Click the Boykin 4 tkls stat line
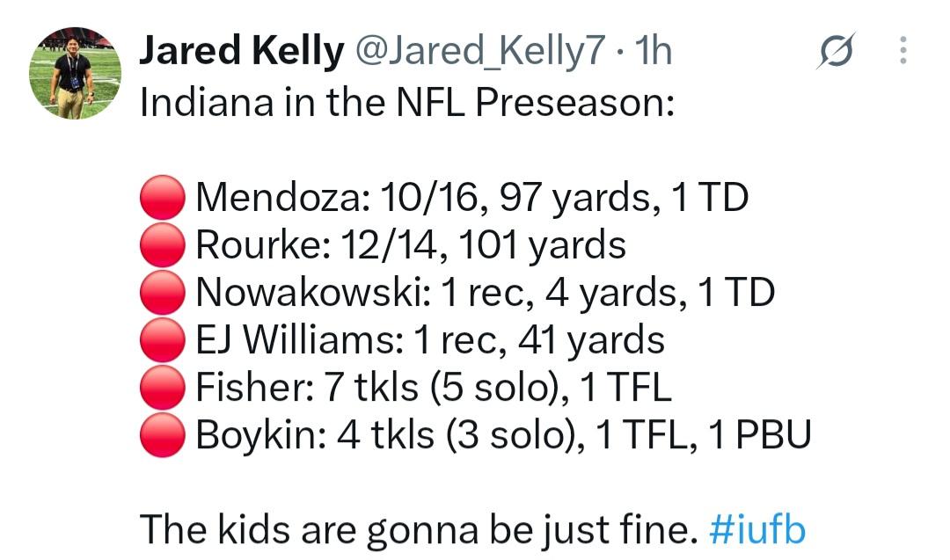 click(x=503, y=436)
